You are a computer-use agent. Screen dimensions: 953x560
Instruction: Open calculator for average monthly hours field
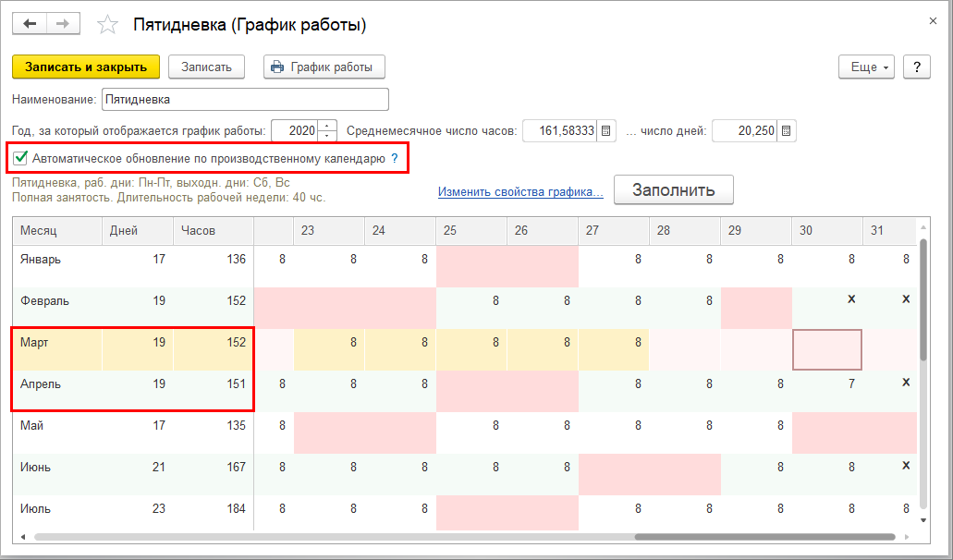(606, 130)
